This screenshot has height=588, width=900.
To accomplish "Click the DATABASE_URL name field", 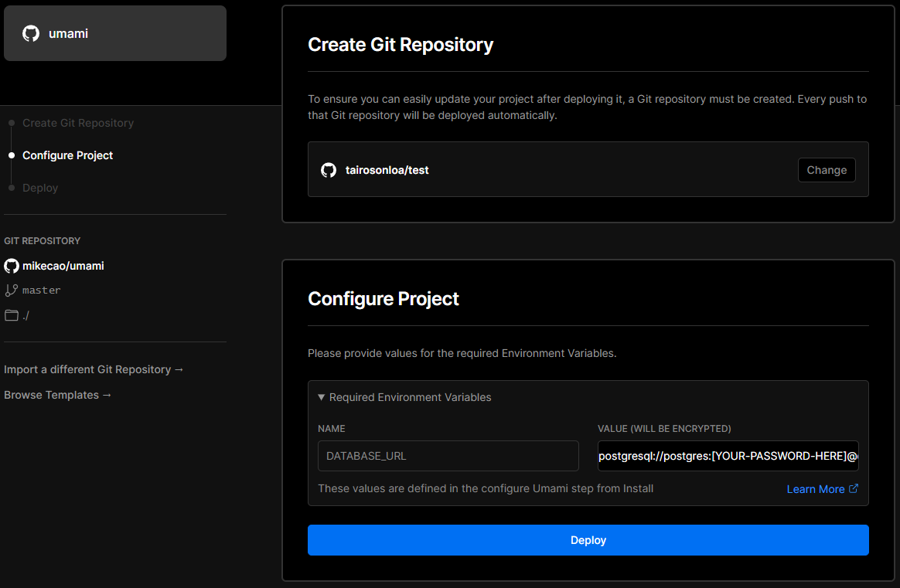I will 448,456.
